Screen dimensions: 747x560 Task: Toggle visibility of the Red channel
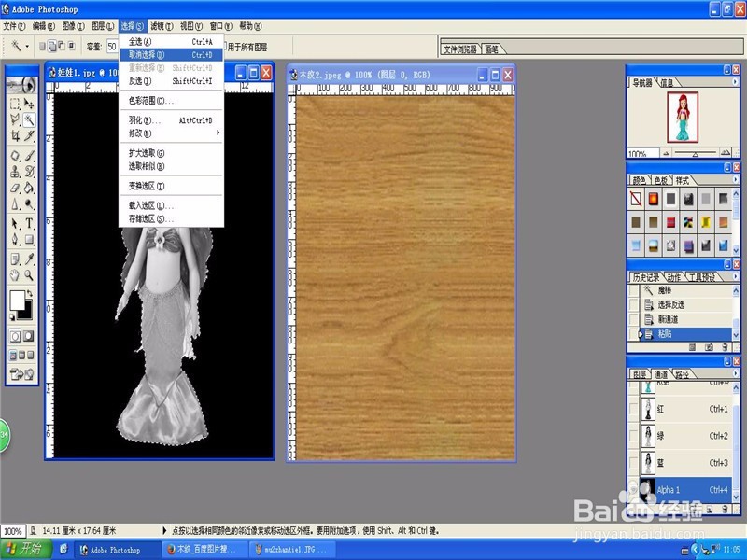tap(633, 409)
